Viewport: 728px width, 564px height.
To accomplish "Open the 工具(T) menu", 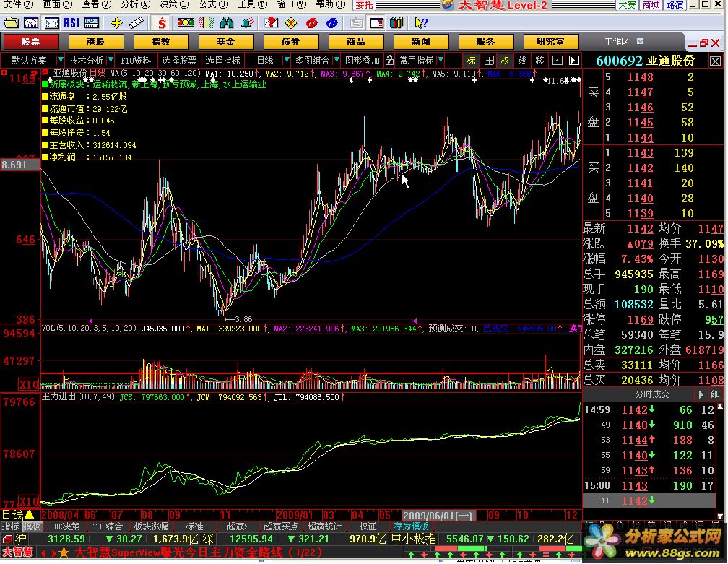I will pyautogui.click(x=253, y=4).
